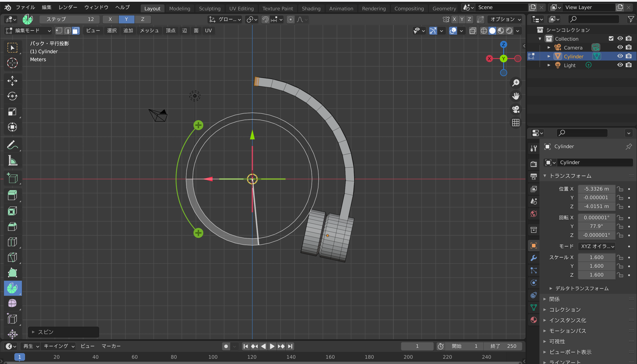Open the 編集モード mode dropdown
Screen dimensions: 637x364
(28, 30)
